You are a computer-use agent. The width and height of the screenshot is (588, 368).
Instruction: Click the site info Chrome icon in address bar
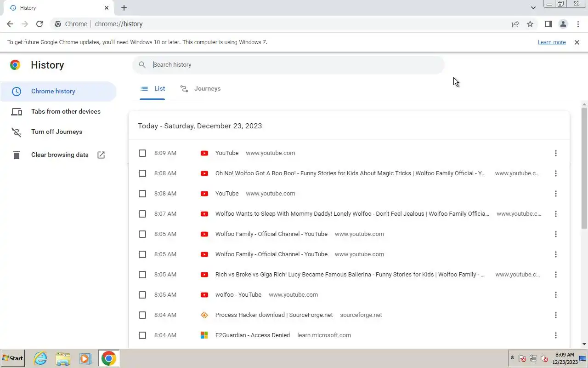tap(58, 24)
